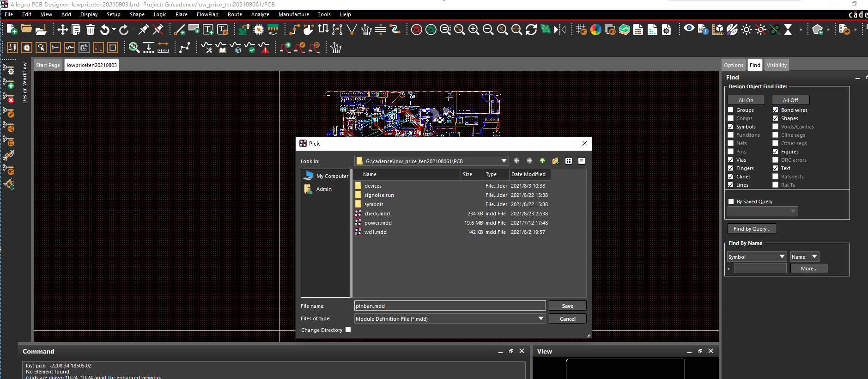Uncheck the Symbols filter checkbox
This screenshot has height=379, width=868.
[731, 127]
